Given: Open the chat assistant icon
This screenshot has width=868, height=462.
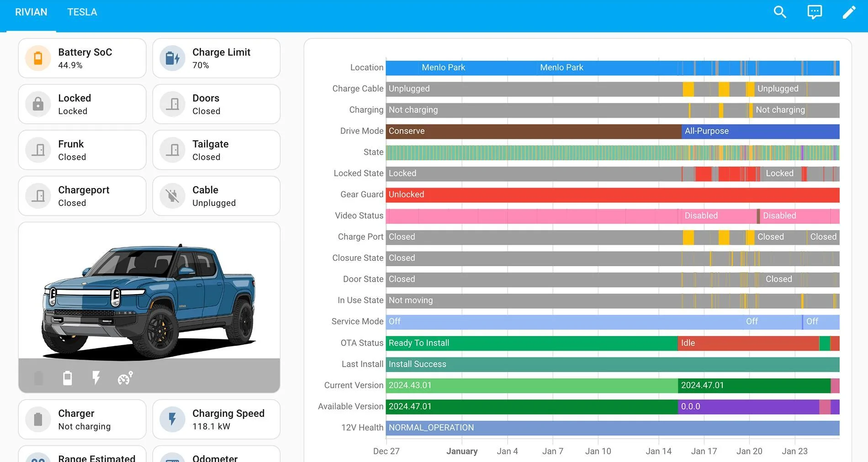Looking at the screenshot, I should pyautogui.click(x=815, y=12).
